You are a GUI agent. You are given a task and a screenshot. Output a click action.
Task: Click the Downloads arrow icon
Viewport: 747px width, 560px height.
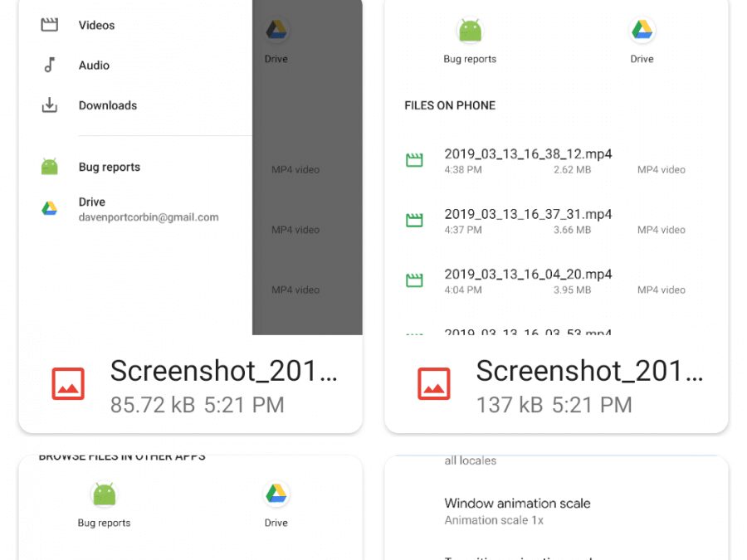(x=50, y=105)
